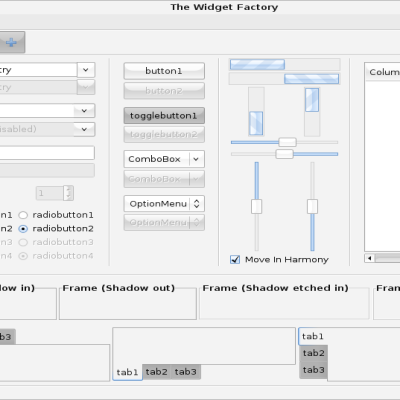
Task: Click the Column header in list
Action: click(x=383, y=72)
